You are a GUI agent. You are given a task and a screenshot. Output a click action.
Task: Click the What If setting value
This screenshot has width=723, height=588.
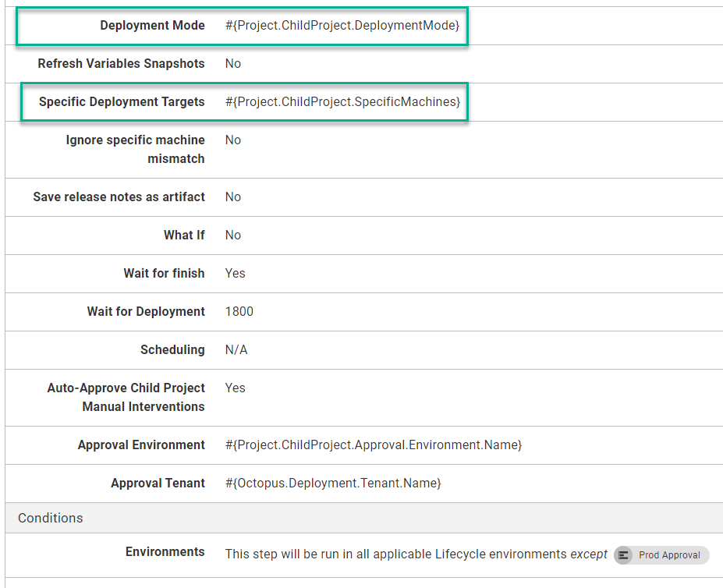click(x=232, y=235)
